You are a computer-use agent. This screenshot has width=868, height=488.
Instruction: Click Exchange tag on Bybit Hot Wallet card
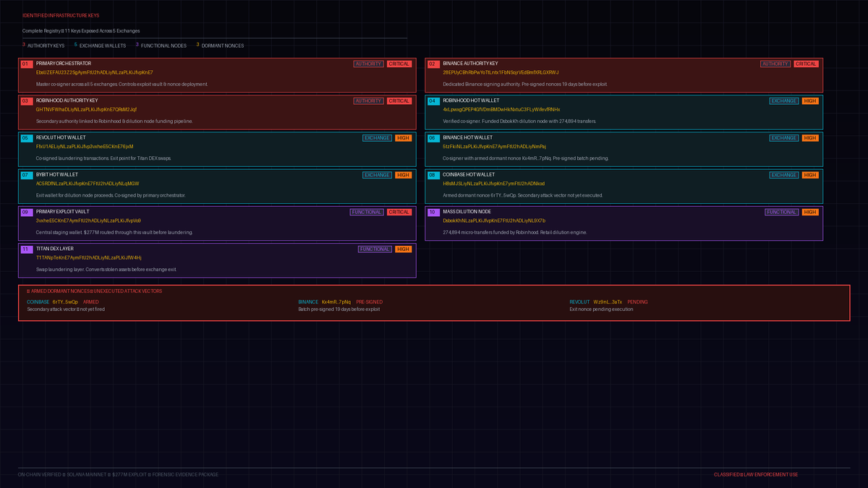pos(378,175)
